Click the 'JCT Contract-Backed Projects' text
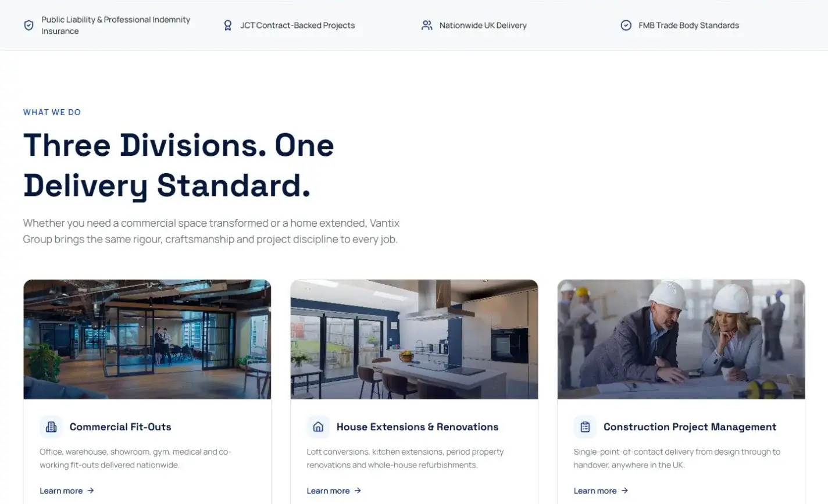 [297, 26]
